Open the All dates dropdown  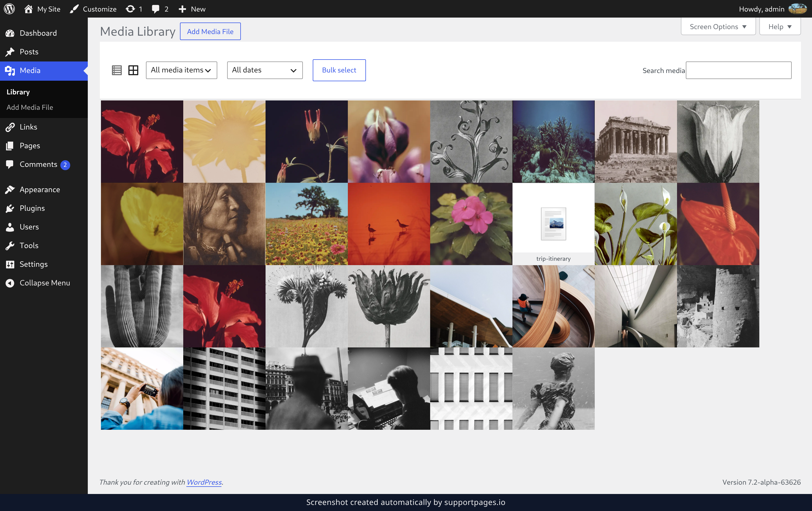[265, 70]
